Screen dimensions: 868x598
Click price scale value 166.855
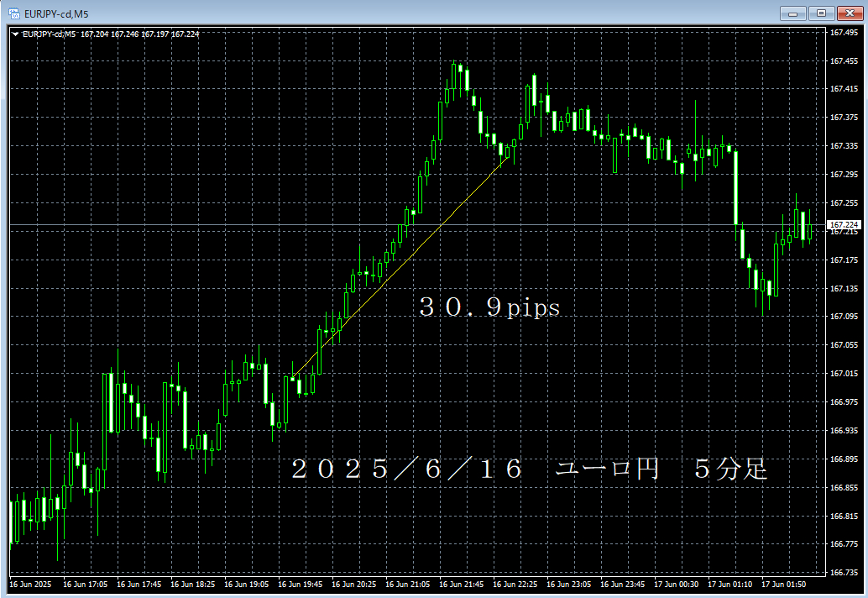[844, 488]
